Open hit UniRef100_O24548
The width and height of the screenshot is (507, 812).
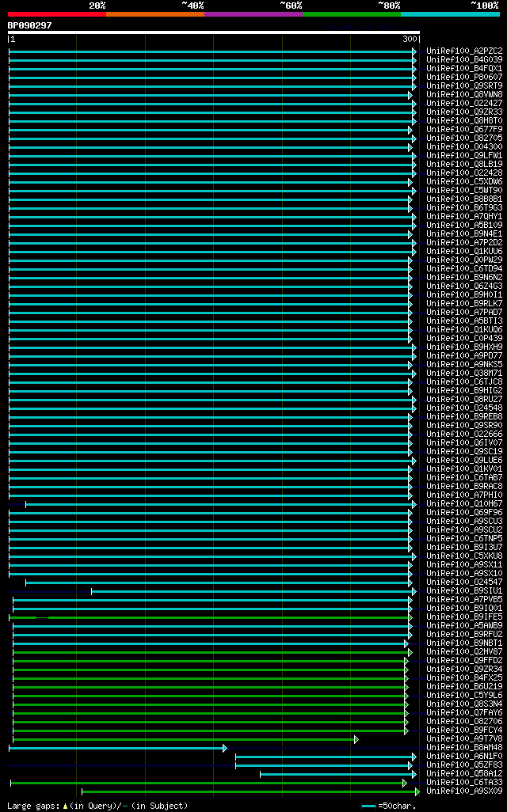coord(464,408)
